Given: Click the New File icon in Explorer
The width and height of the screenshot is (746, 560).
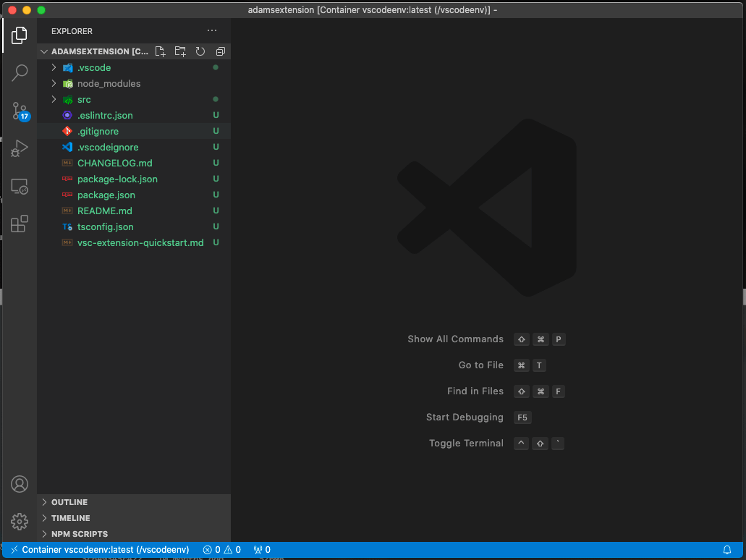Looking at the screenshot, I should (161, 51).
